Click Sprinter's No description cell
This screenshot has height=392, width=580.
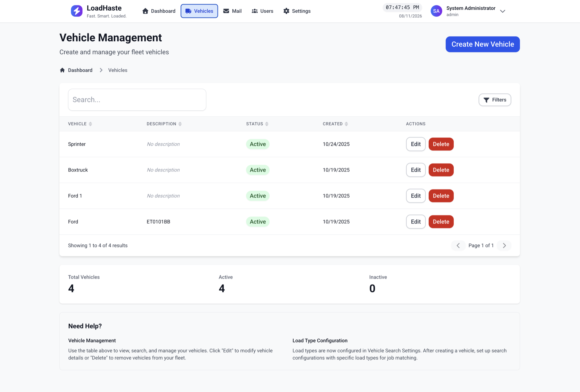click(163, 144)
